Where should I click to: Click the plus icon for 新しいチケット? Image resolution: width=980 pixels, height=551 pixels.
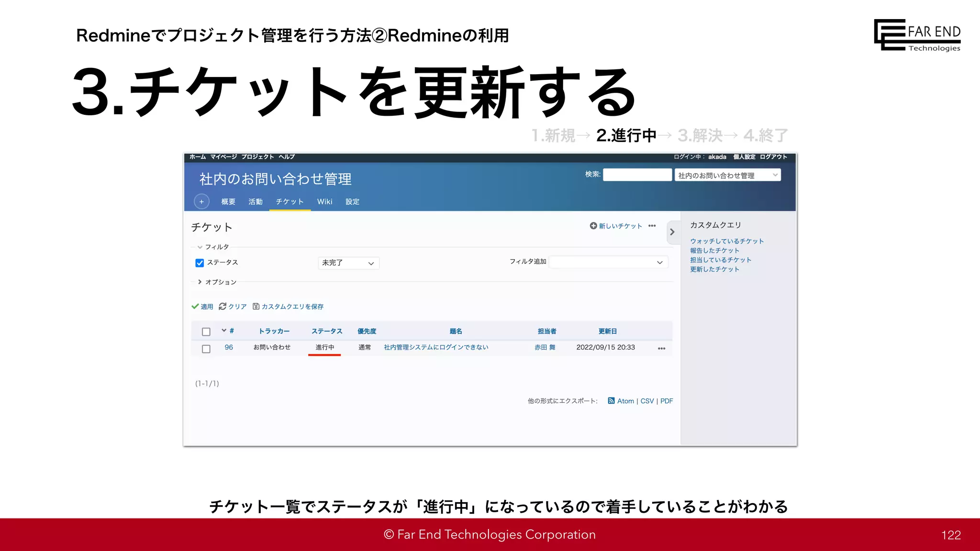593,226
